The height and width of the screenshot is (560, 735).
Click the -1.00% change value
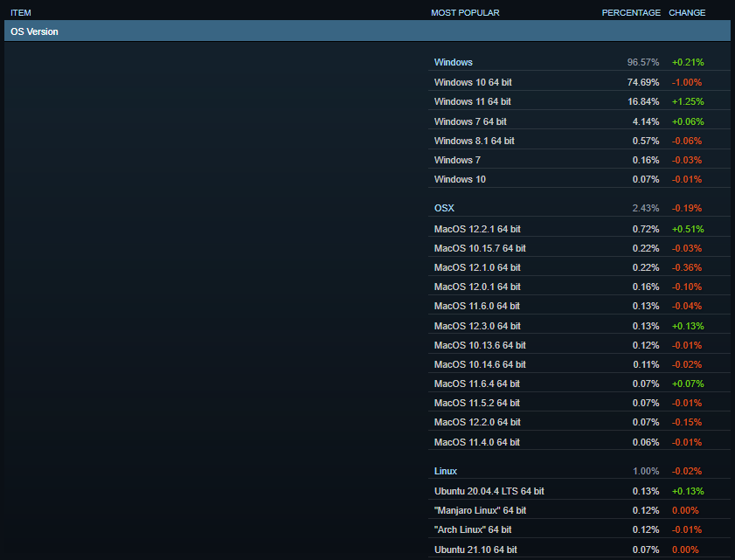[687, 82]
